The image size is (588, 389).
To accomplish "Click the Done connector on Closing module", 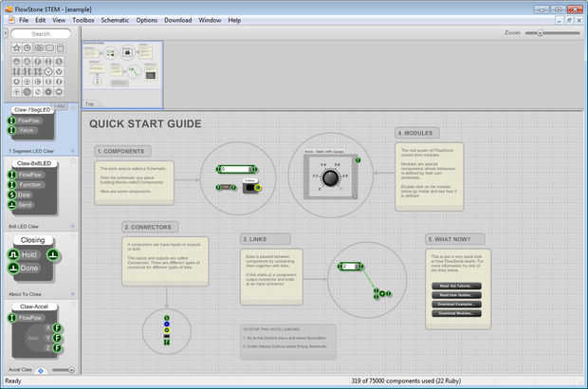I will pos(13,269).
